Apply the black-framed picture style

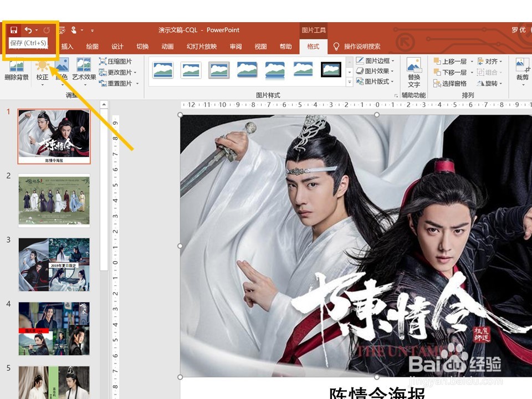[331, 70]
